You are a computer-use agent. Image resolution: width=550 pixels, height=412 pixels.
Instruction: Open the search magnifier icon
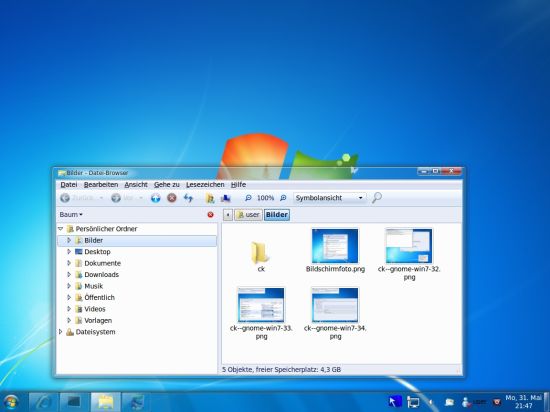[377, 198]
